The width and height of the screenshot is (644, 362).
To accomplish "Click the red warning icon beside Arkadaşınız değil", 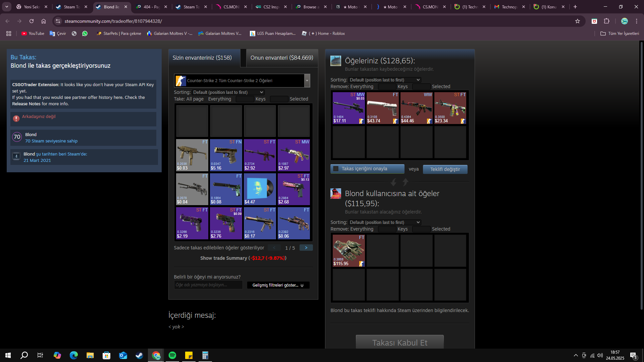I will (x=16, y=118).
